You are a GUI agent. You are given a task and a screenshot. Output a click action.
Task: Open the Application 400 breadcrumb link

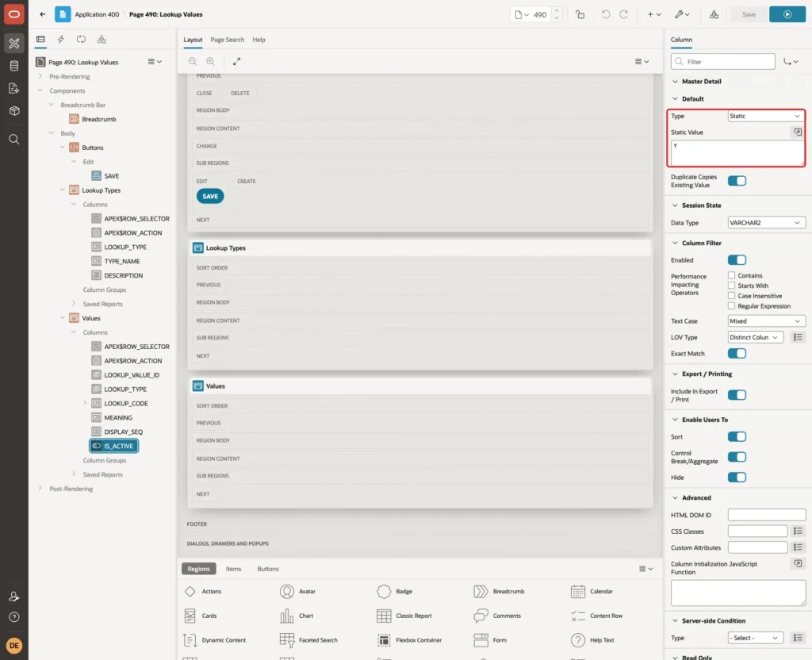click(x=97, y=14)
